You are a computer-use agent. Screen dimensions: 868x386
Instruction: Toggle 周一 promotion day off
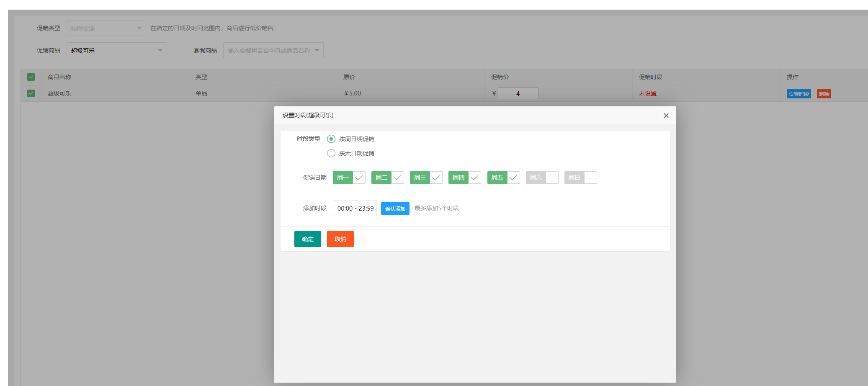pos(349,178)
